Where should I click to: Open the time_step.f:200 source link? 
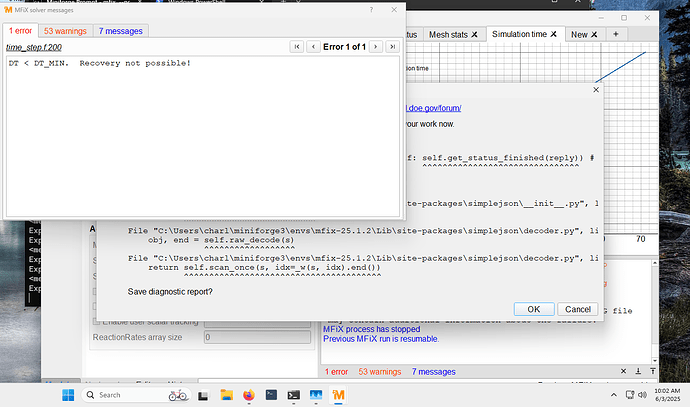(34, 47)
